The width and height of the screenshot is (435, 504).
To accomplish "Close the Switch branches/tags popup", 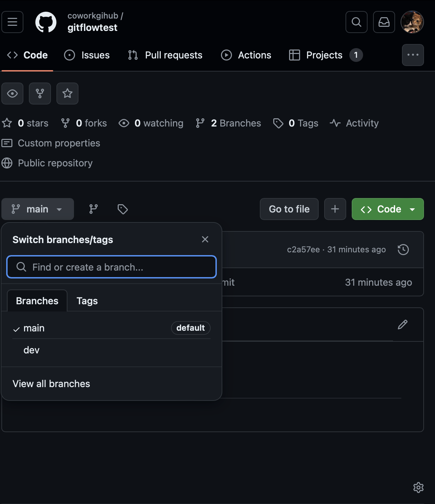I will pyautogui.click(x=205, y=239).
